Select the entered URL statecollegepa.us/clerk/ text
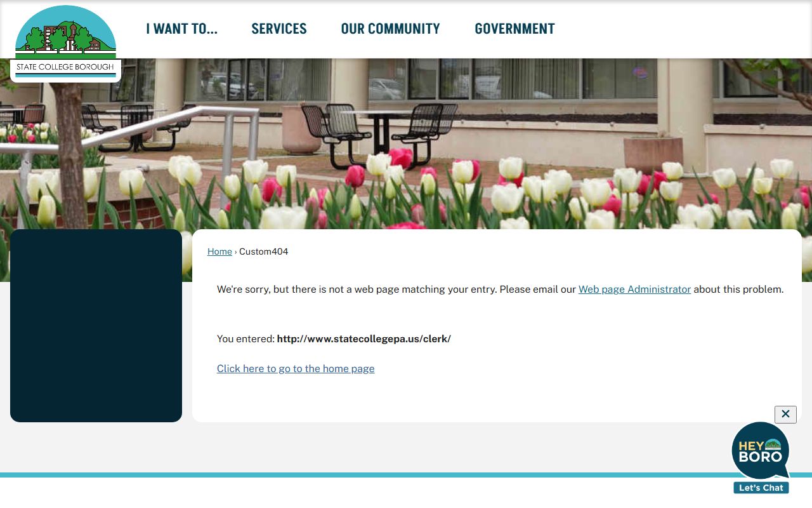This screenshot has width=812, height=508. coord(364,338)
